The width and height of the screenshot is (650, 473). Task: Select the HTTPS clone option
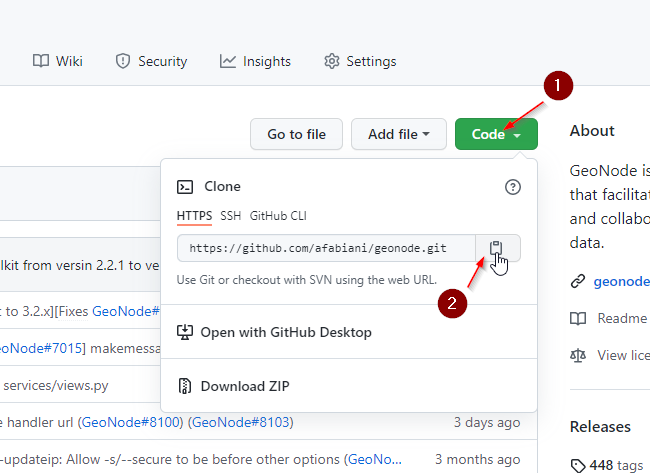tap(194, 216)
